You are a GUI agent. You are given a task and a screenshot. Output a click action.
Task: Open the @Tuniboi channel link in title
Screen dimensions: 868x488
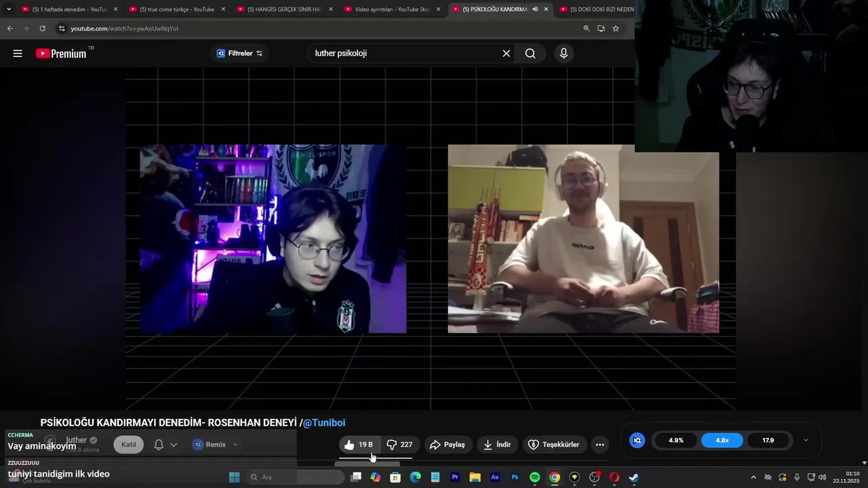(324, 423)
